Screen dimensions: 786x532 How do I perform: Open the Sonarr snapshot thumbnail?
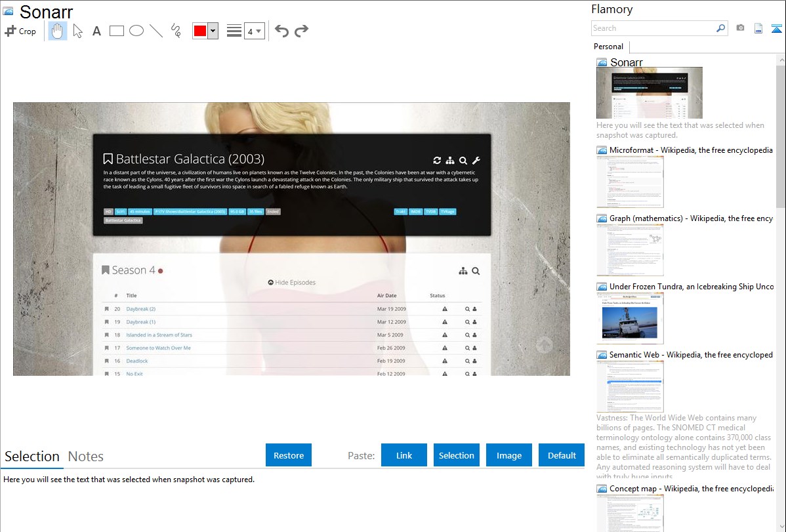point(649,92)
